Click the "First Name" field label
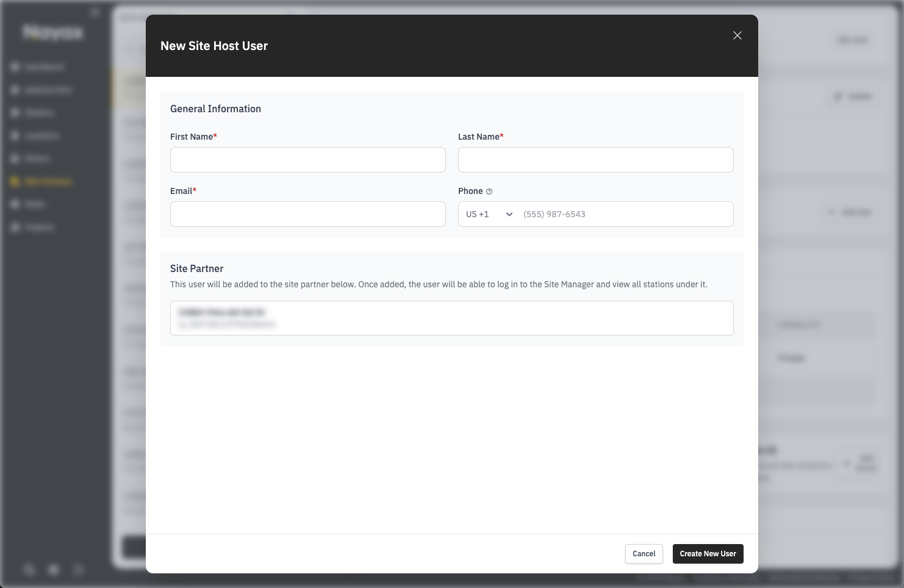904x588 pixels. click(193, 137)
